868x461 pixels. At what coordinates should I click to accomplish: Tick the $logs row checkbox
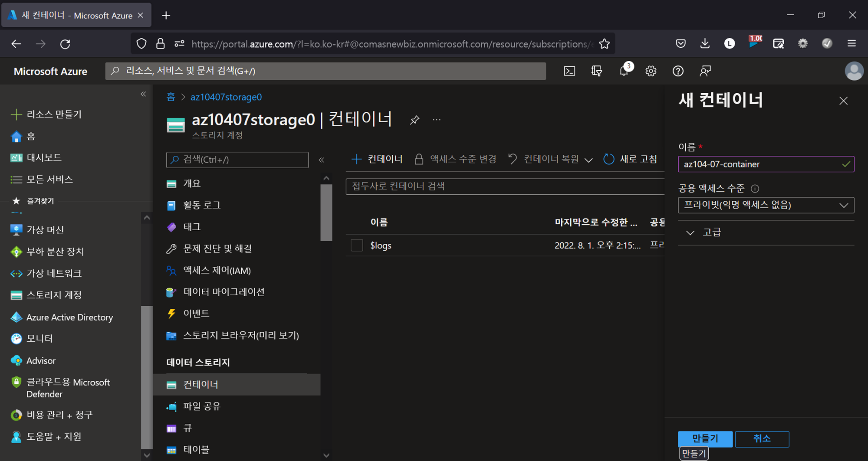tap(357, 245)
